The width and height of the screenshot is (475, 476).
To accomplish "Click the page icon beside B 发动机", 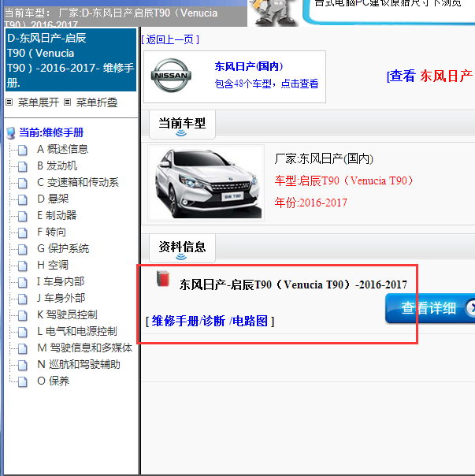I will 23,166.
